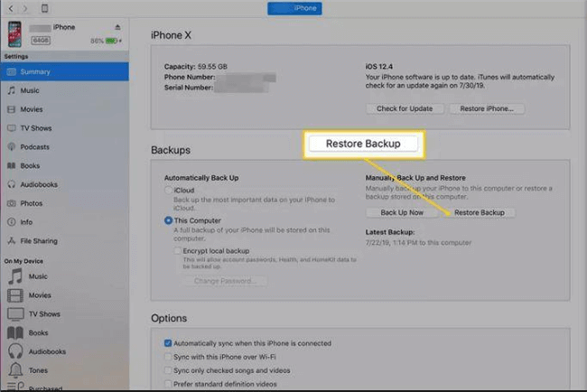Select the Photos icon in sidebar
This screenshot has width=587, height=392.
(11, 203)
